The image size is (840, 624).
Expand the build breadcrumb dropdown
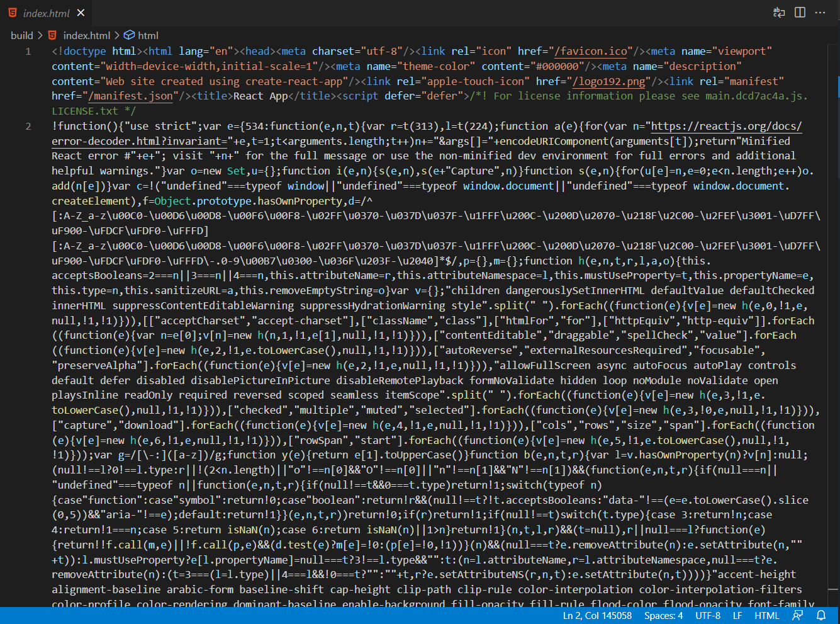[21, 35]
